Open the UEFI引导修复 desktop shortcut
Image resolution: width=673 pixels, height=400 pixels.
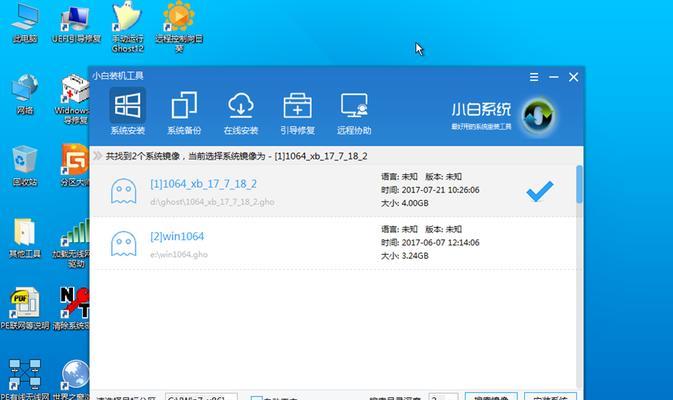[76, 24]
